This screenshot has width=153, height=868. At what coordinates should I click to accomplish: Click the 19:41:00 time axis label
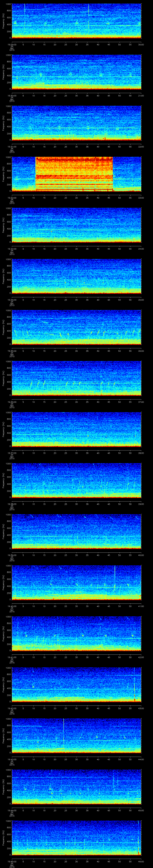(x=12, y=657)
